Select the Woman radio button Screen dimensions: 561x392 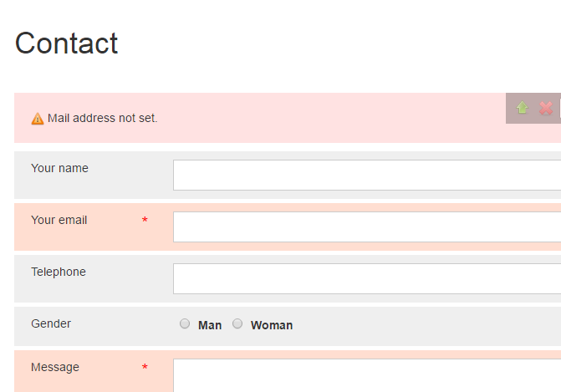click(237, 324)
